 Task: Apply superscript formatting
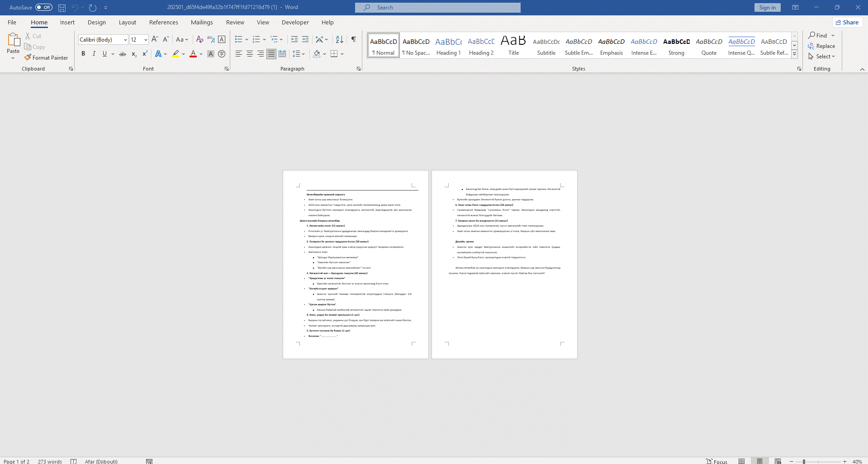click(x=145, y=54)
